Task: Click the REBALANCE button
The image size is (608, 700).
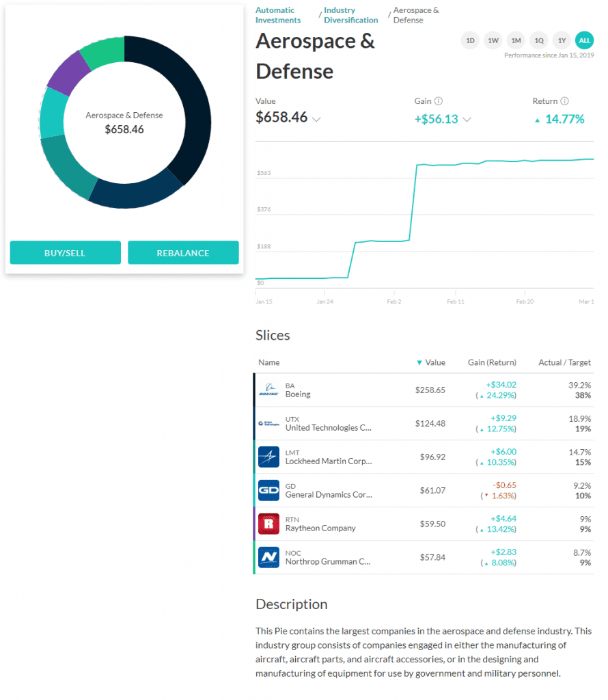Action: tap(183, 253)
